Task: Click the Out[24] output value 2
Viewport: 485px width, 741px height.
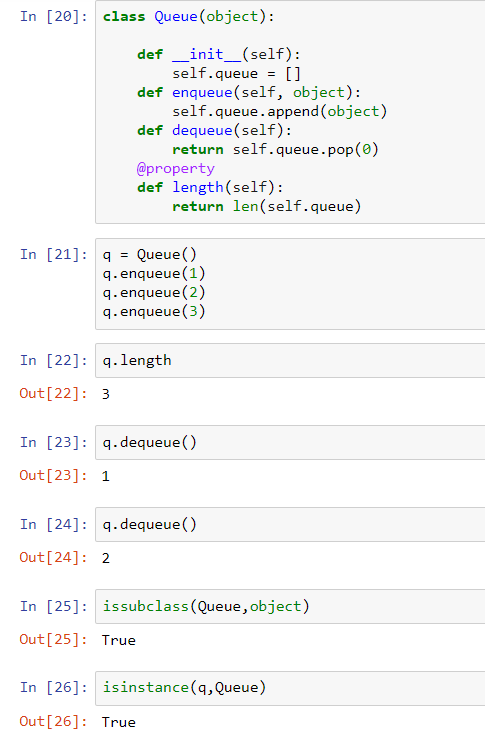Action: click(106, 558)
